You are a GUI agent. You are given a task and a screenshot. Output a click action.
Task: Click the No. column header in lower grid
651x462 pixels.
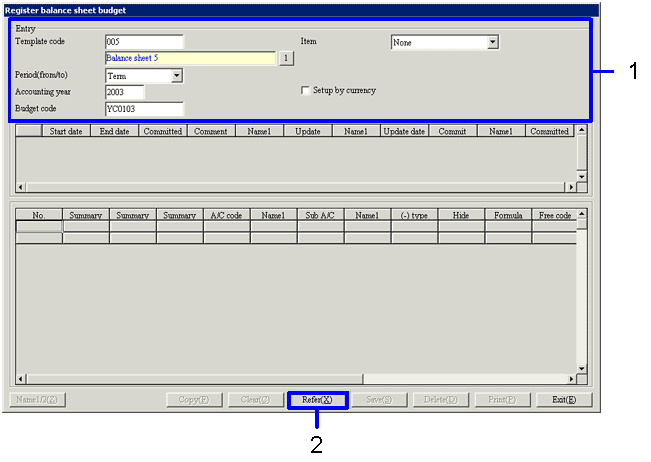[39, 215]
